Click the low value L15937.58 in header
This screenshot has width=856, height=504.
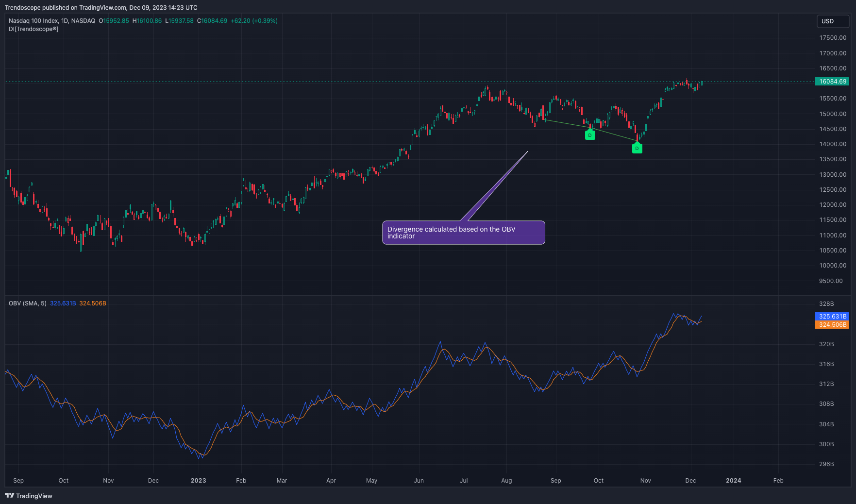(x=180, y=21)
